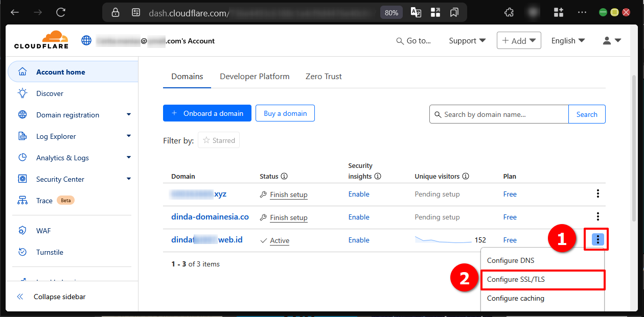The width and height of the screenshot is (644, 317).
Task: Click the browser back arrow
Action: pyautogui.click(x=15, y=12)
